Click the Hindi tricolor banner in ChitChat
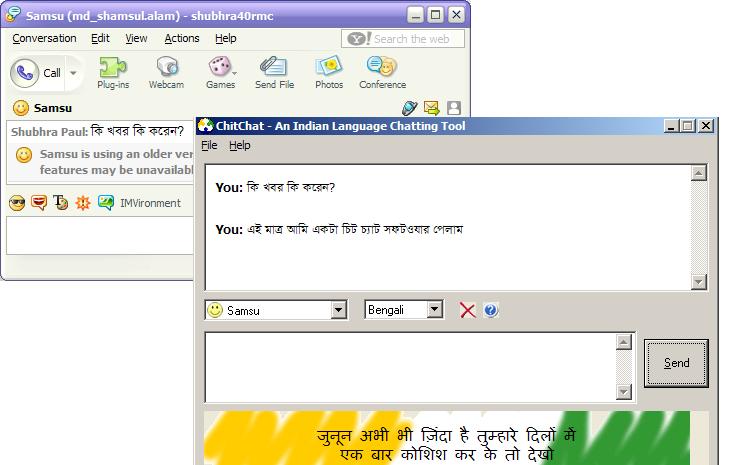The image size is (730, 465). pyautogui.click(x=447, y=438)
